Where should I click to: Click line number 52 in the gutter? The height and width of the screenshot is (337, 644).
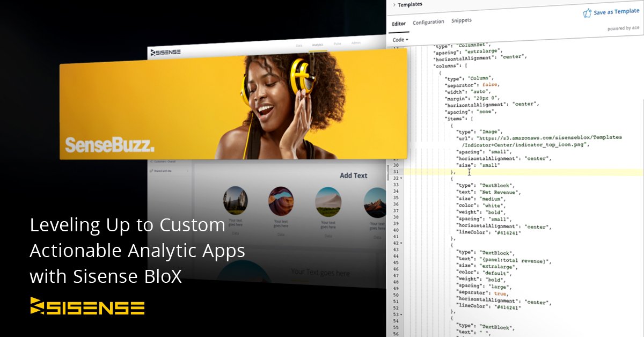(396, 307)
